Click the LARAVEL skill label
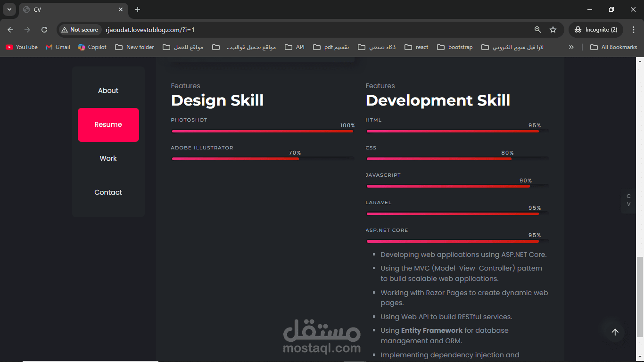644x362 pixels. 379,203
